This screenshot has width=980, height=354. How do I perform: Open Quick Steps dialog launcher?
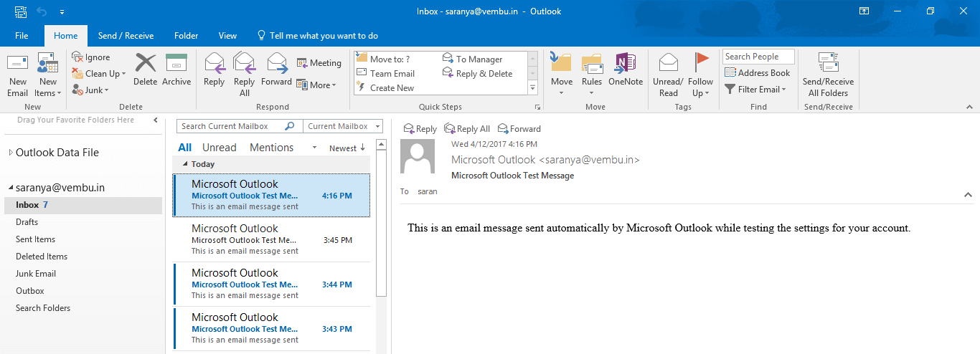pos(537,107)
